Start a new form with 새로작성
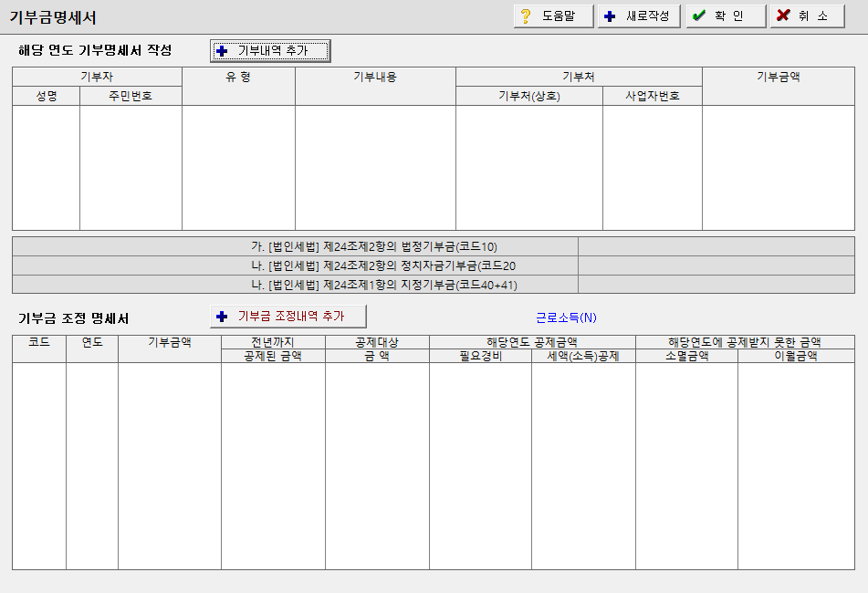Image resolution: width=868 pixels, height=593 pixels. tap(639, 16)
